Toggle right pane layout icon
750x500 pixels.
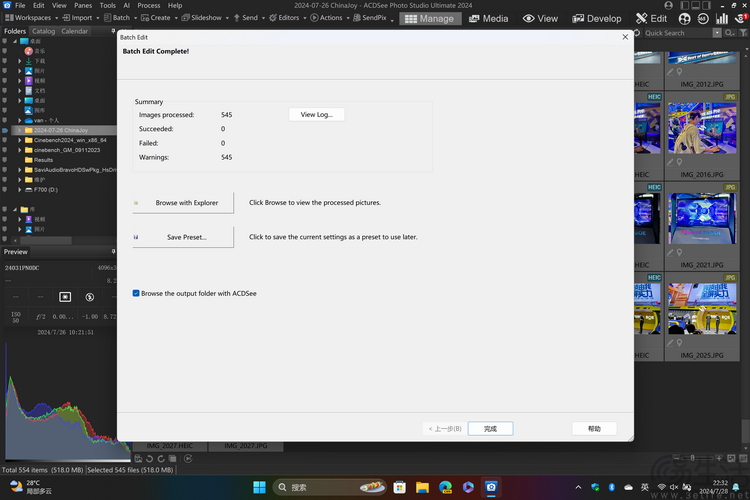point(706,5)
